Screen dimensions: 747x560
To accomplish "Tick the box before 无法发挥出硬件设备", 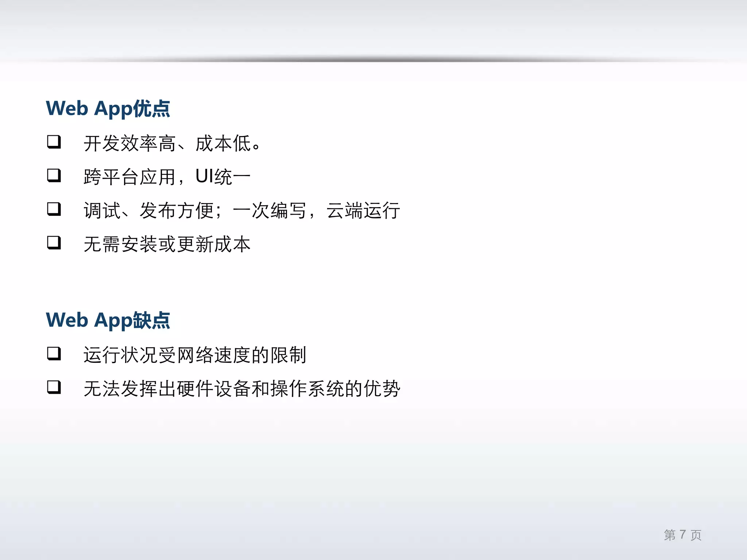I will [x=54, y=387].
